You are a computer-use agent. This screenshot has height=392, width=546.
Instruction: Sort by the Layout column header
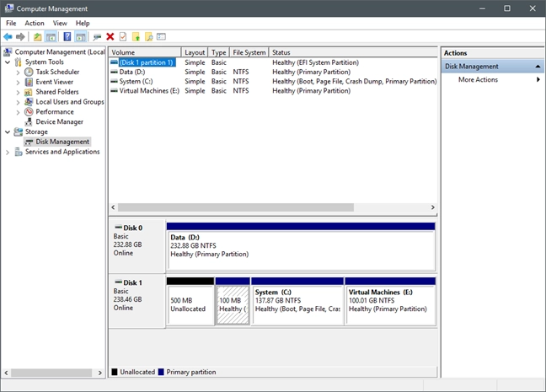(x=195, y=52)
